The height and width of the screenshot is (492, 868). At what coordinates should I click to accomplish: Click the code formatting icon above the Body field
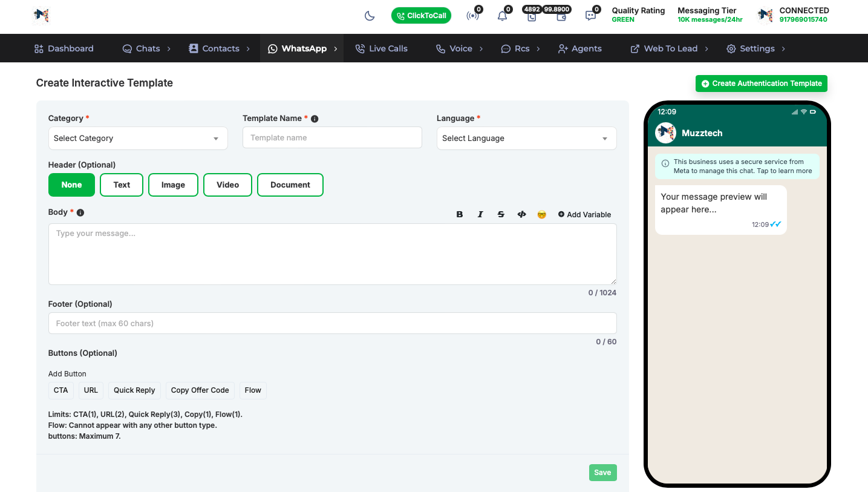(x=521, y=214)
